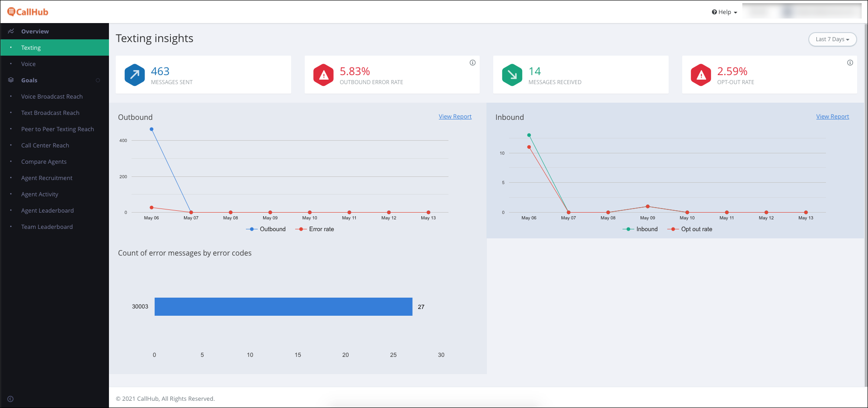Click the red Opt-Out Rate warning icon

click(701, 75)
